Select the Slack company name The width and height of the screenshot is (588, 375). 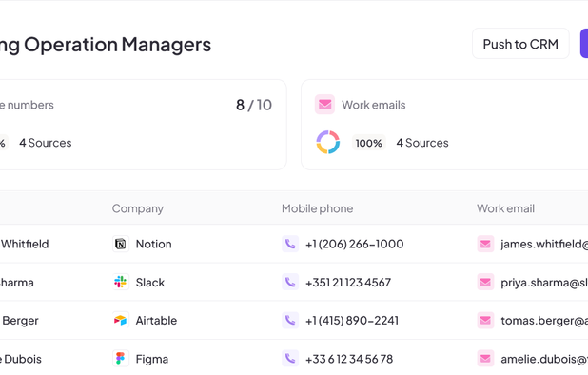tap(150, 282)
